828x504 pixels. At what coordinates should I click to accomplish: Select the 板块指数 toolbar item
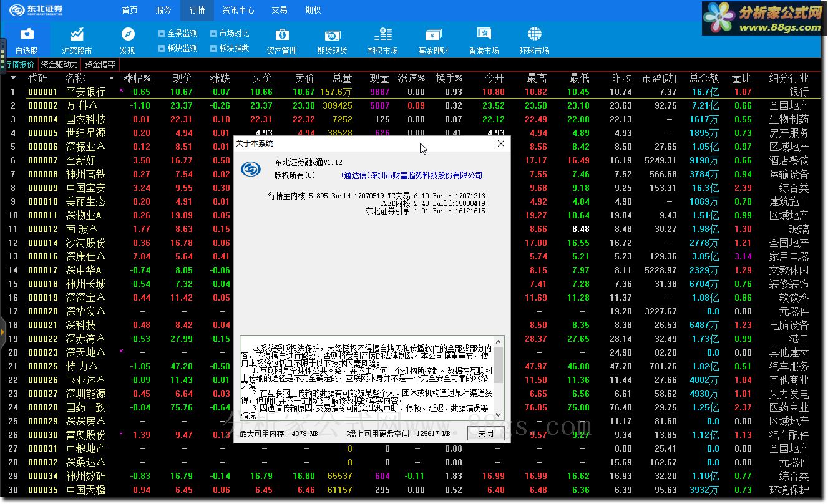230,48
